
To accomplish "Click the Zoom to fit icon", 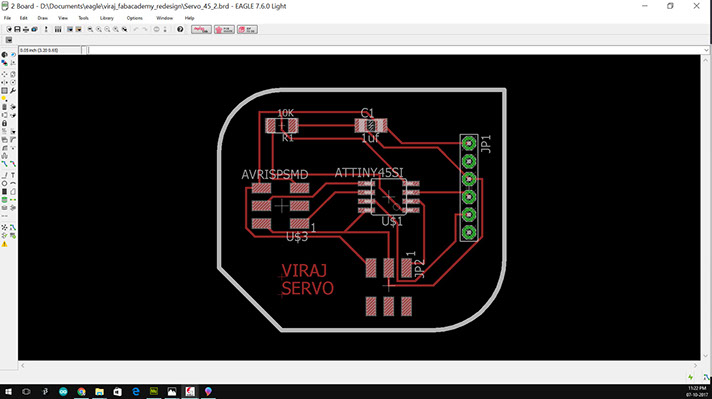I will click(90, 30).
